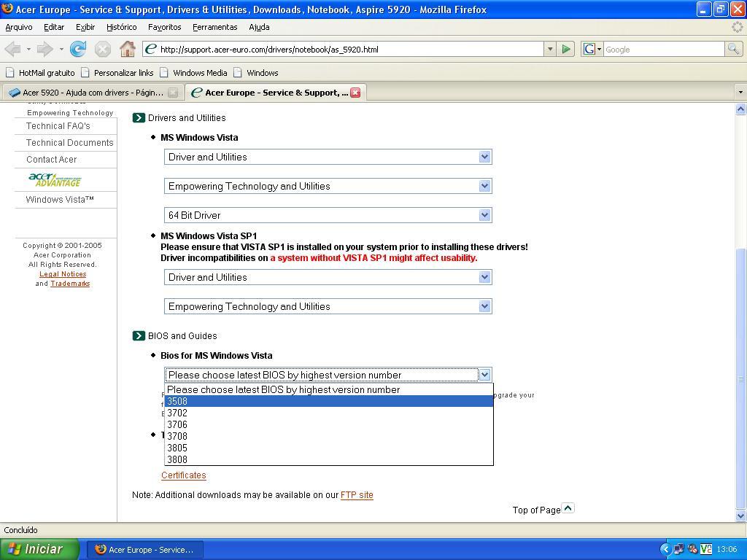Screen dimensions: 747x560
Task: Open the Exibir menu
Action: 85,27
